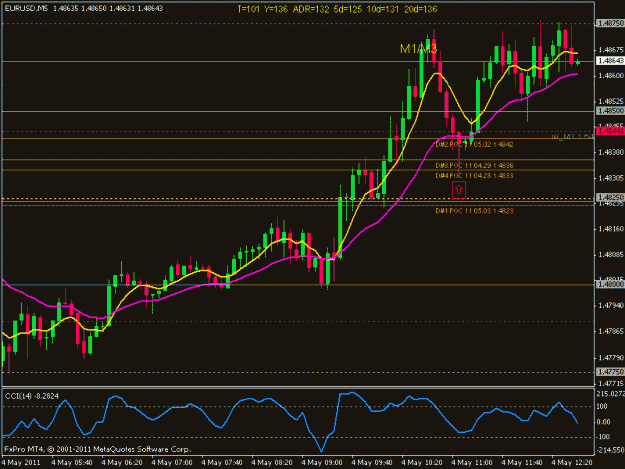625x469 pixels.
Task: Click the 4 May 07:40 time label
Action: [x=222, y=463]
